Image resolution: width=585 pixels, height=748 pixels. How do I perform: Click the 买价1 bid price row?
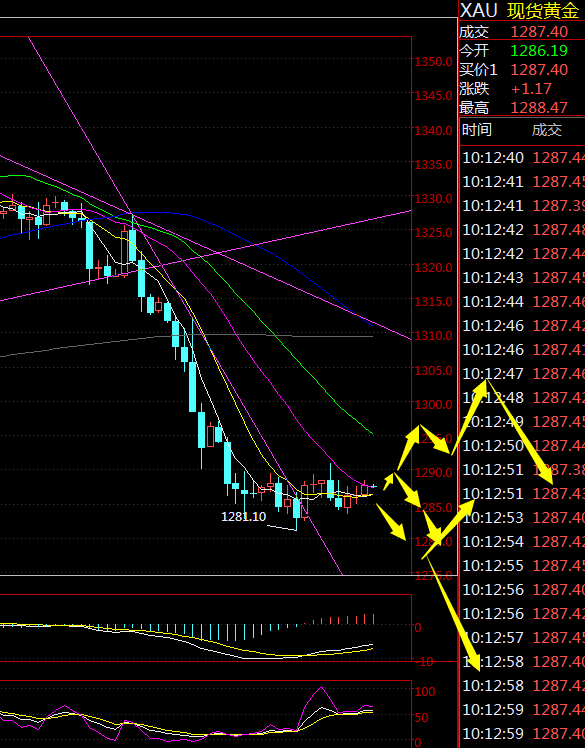click(x=522, y=70)
